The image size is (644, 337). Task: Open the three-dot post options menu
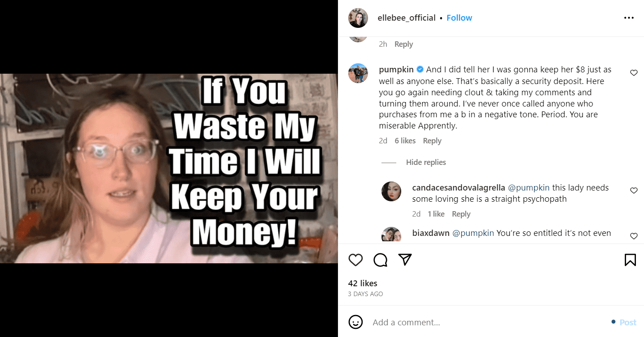pyautogui.click(x=629, y=18)
